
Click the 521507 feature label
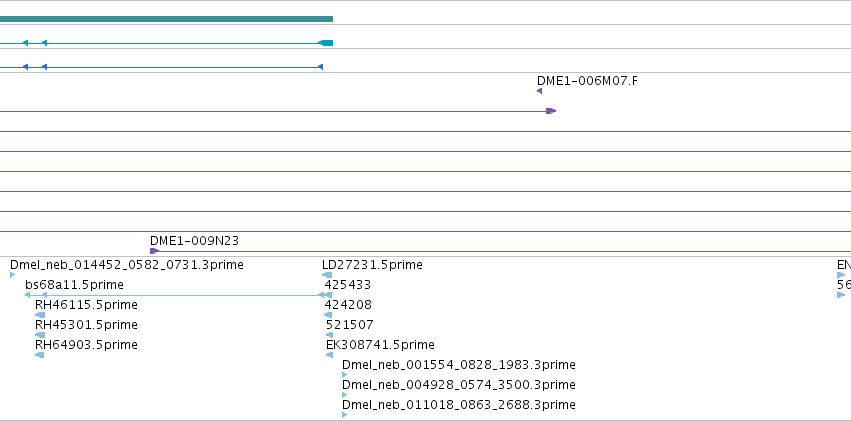[x=350, y=325]
